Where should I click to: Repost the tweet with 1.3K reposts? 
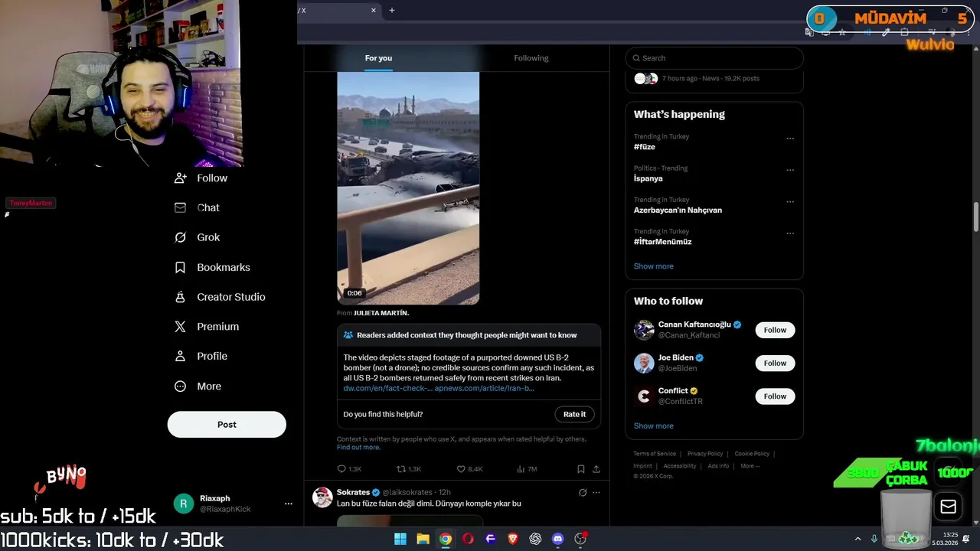click(408, 469)
